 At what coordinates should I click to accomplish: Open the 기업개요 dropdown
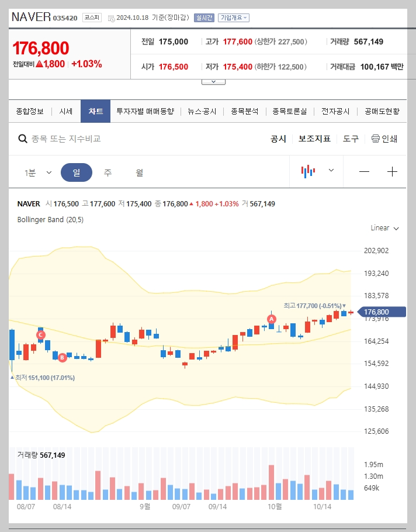click(234, 18)
